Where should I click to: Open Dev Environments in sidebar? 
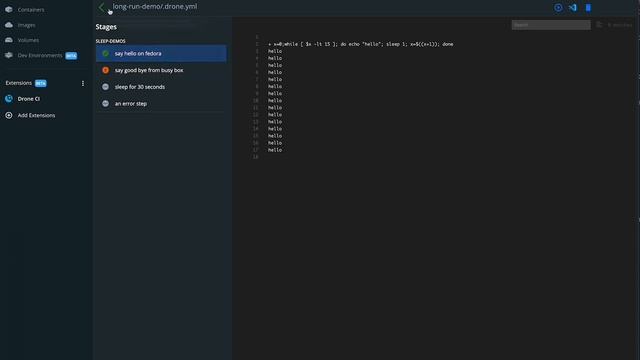tap(41, 56)
